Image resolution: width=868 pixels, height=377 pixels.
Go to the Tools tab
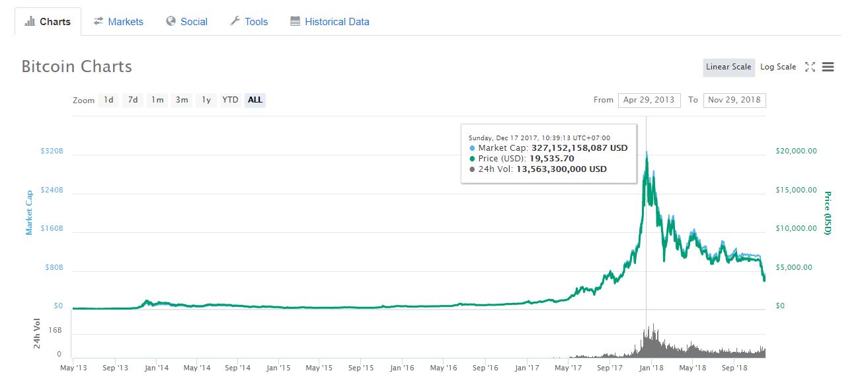pos(249,22)
